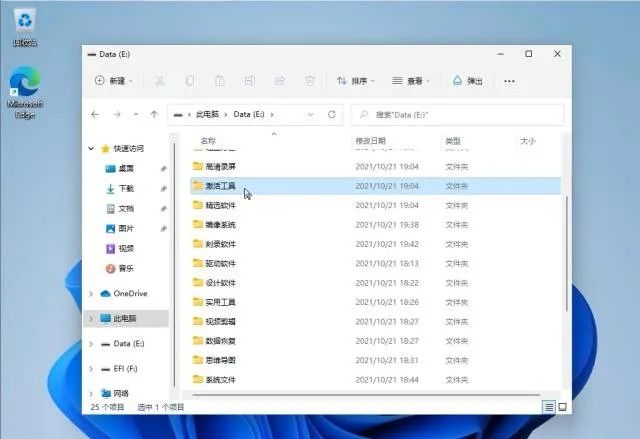Refresh the Data (E:) folder view

(331, 114)
